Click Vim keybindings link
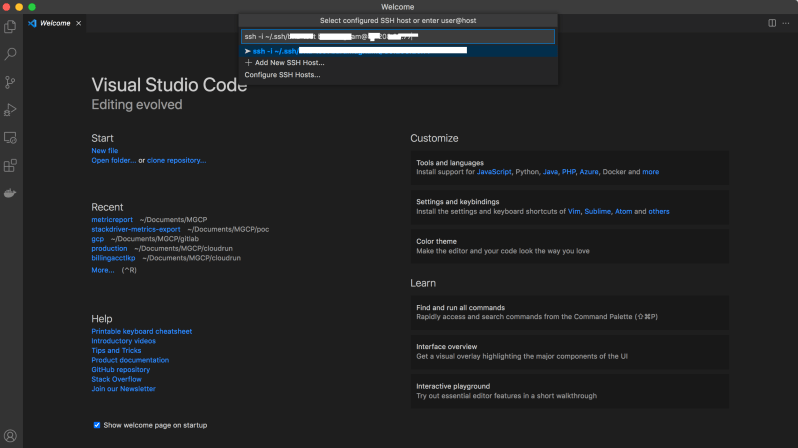Image resolution: width=798 pixels, height=448 pixels. click(x=574, y=212)
